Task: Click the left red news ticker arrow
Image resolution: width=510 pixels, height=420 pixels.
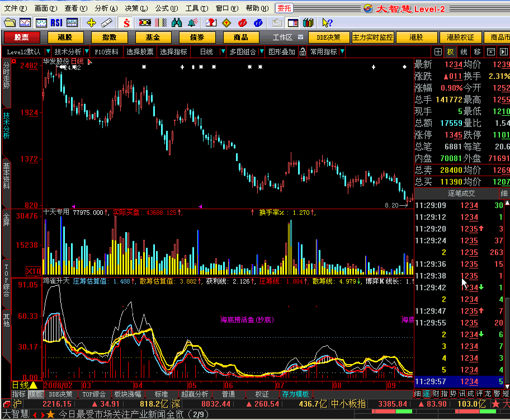Action: [35, 415]
